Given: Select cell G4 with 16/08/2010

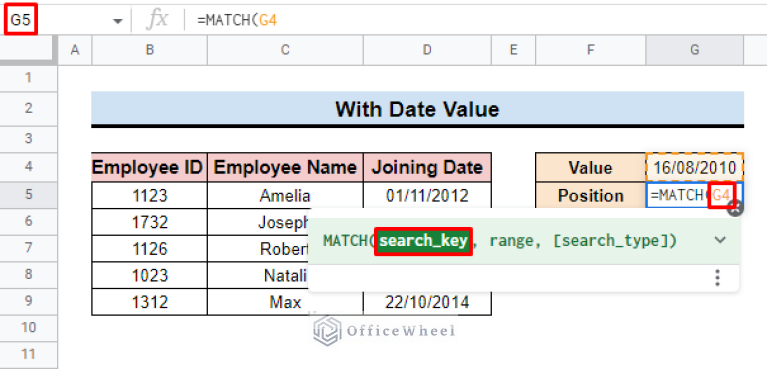Looking at the screenshot, I should click(x=695, y=167).
